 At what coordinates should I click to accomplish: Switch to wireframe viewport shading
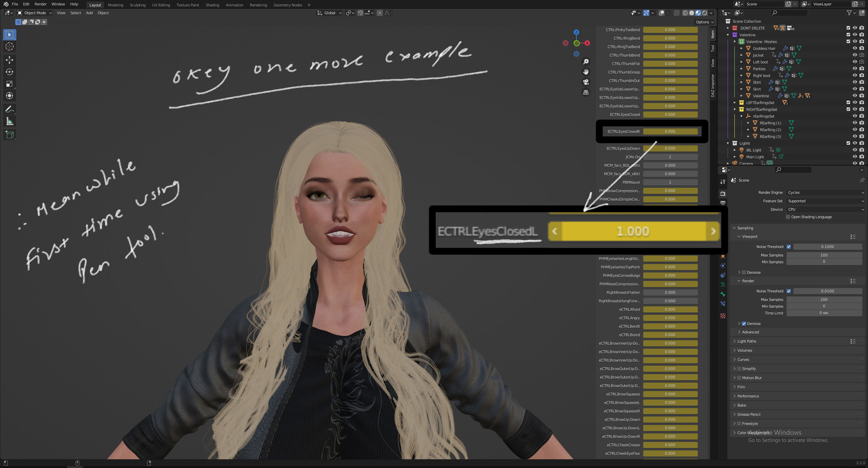(x=685, y=13)
